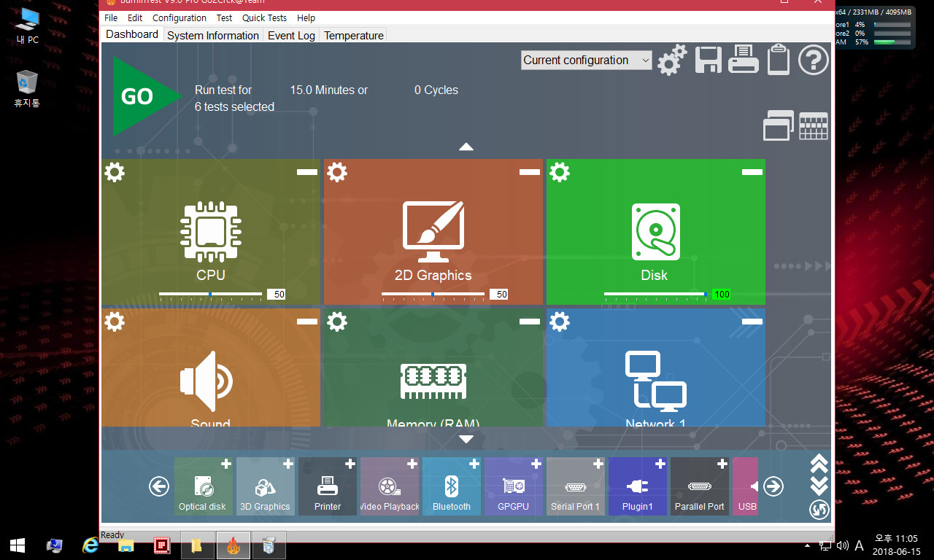This screenshot has height=560, width=934.
Task: Add 3D Graphics test tile
Action: click(x=266, y=486)
